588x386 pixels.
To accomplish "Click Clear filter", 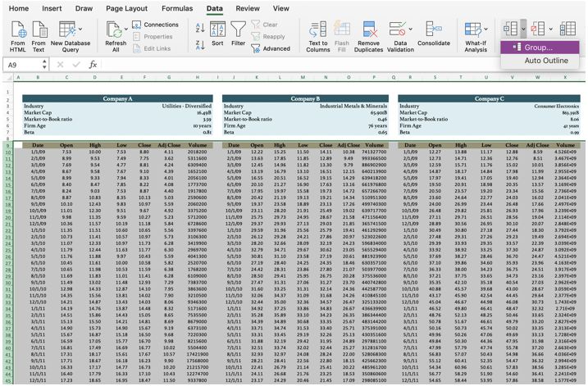I will click(x=264, y=25).
